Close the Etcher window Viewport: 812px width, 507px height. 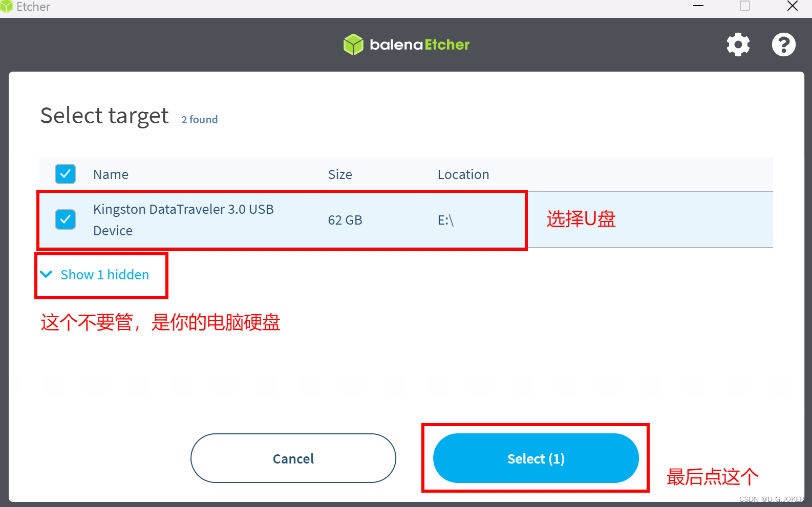point(792,6)
